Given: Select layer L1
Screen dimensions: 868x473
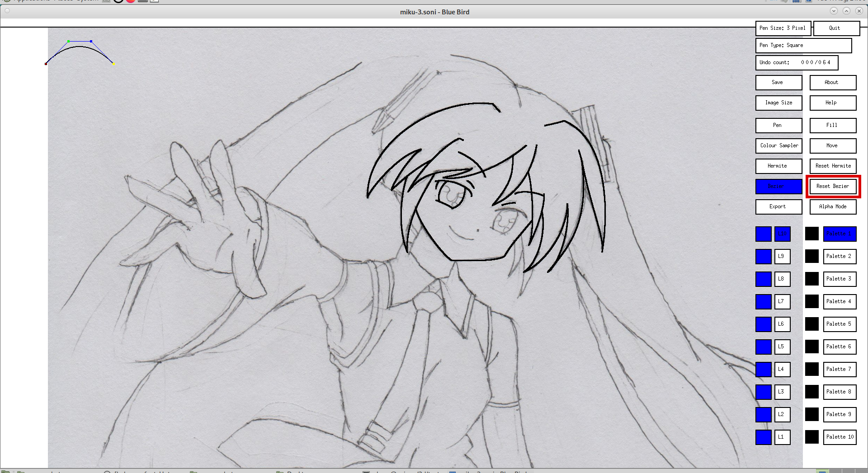Looking at the screenshot, I should tap(782, 437).
